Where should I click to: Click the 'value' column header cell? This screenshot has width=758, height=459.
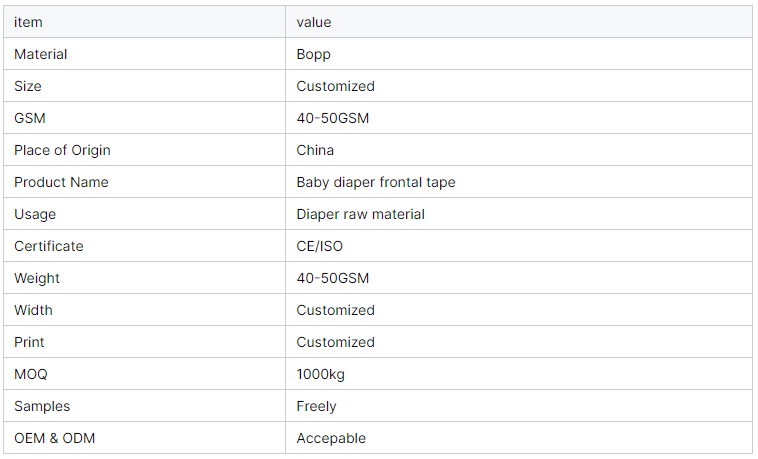click(314, 22)
